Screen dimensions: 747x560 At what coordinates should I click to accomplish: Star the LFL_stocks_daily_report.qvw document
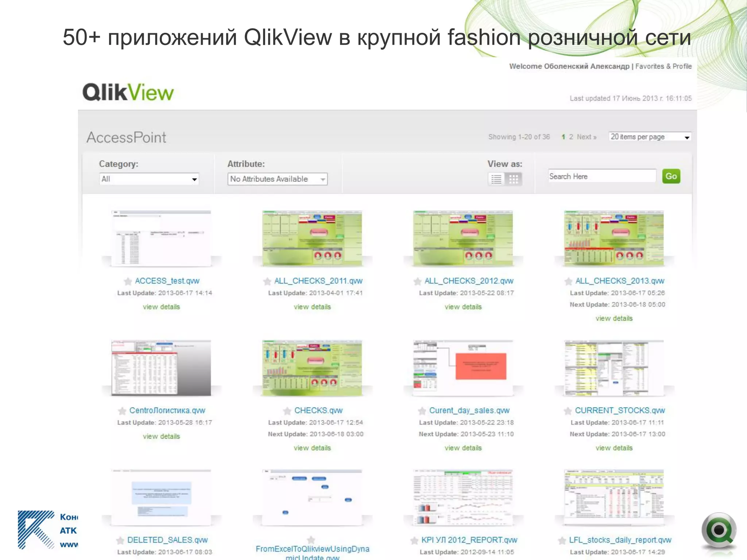click(x=562, y=540)
